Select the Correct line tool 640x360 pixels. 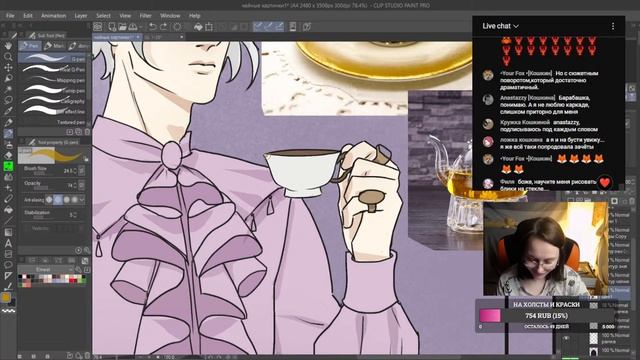click(x=8, y=286)
